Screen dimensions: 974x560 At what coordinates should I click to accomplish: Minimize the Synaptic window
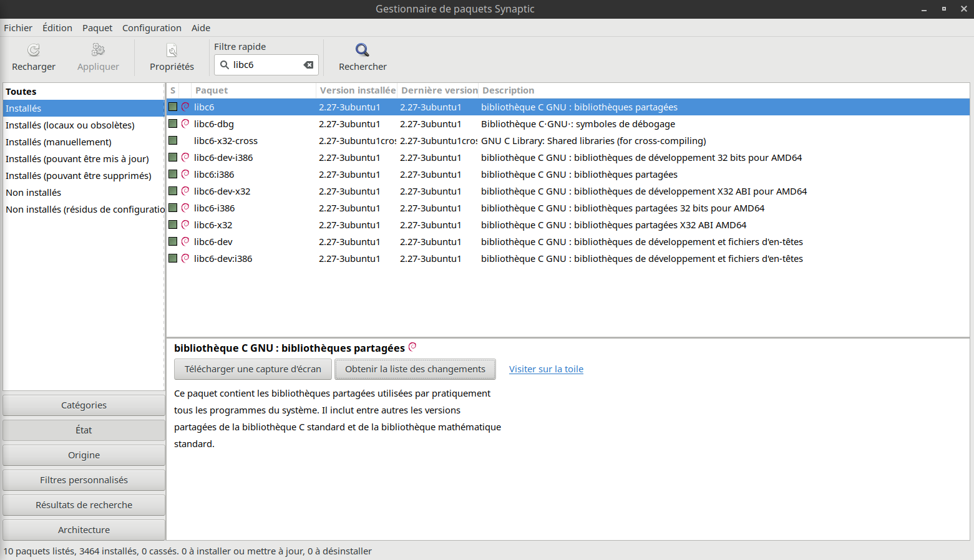pos(924,9)
